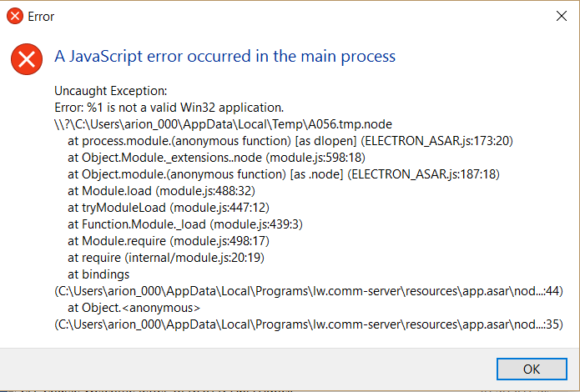Click the 'at tryModuleLoad' stack line
This screenshot has height=392, width=580.
coord(169,208)
